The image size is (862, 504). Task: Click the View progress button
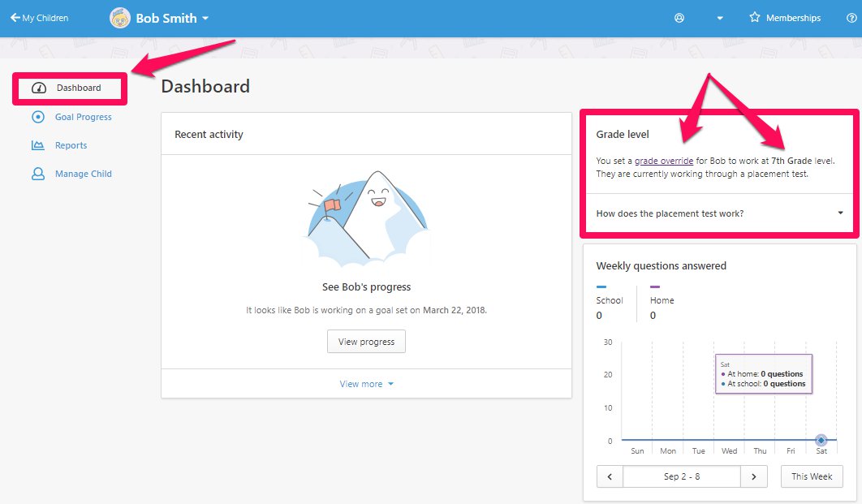[366, 342]
